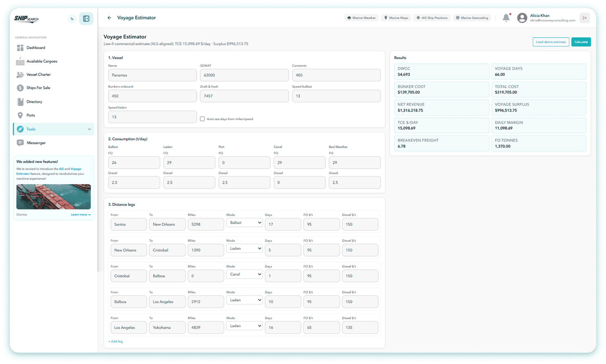This screenshot has height=364, width=606.
Task: Open Vessel Charter in sidebar
Action: [x=54, y=74]
